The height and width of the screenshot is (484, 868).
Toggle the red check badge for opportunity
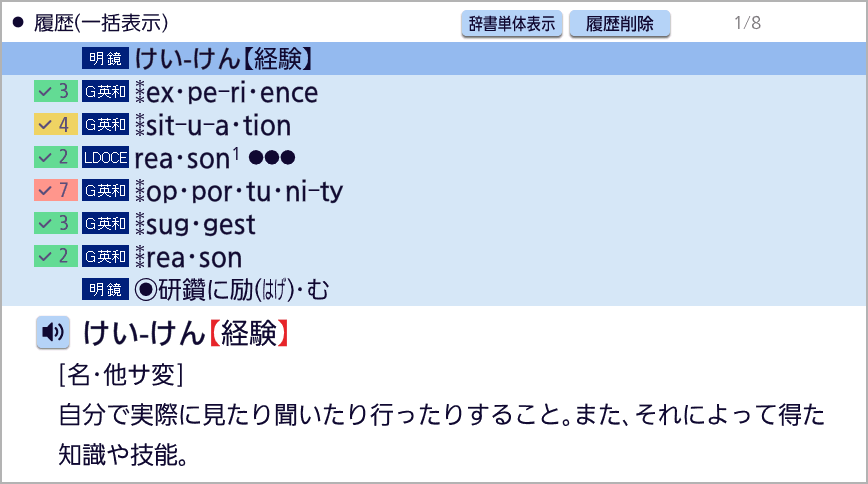pyautogui.click(x=55, y=191)
